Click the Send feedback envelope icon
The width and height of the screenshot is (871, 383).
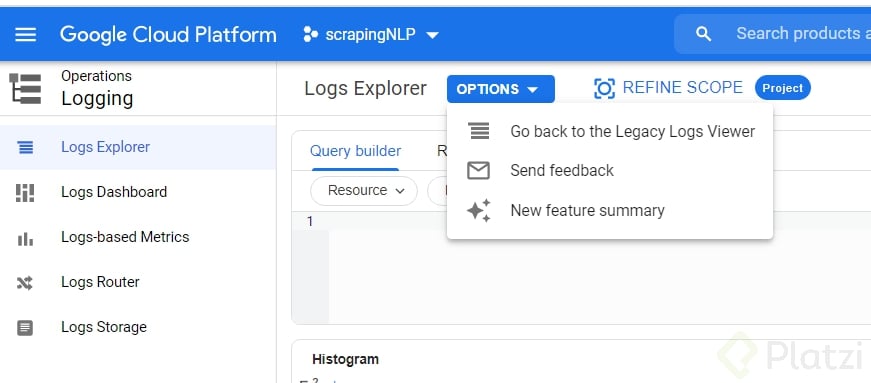478,171
